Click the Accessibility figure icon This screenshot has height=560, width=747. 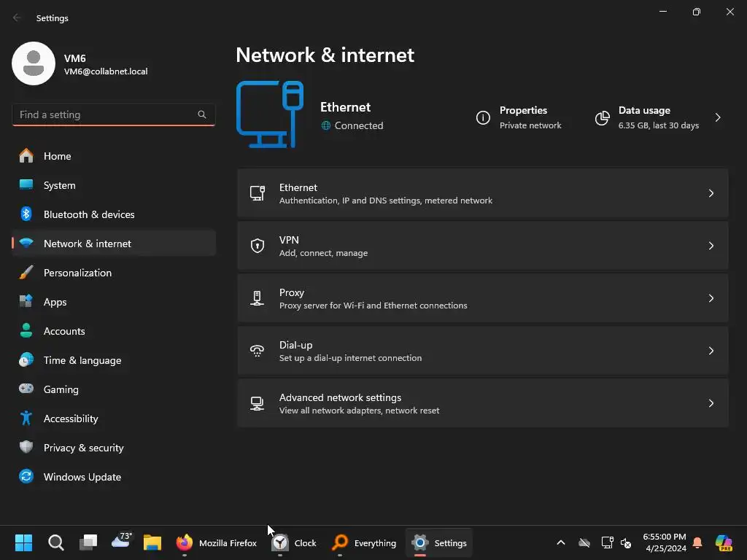click(26, 419)
